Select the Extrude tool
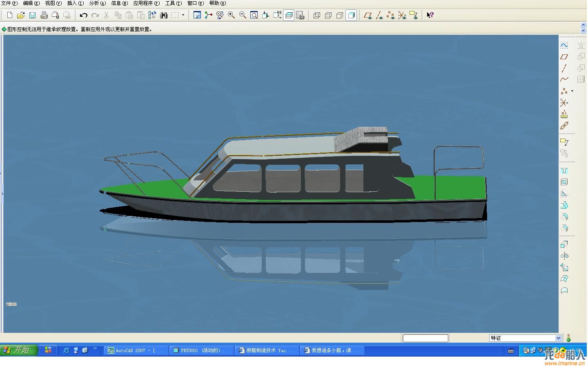 click(564, 245)
